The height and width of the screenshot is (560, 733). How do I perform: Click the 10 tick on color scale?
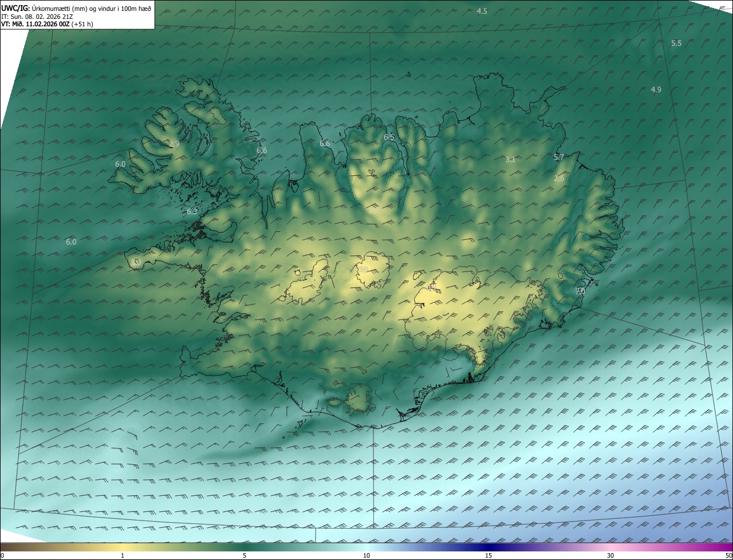tap(366, 555)
